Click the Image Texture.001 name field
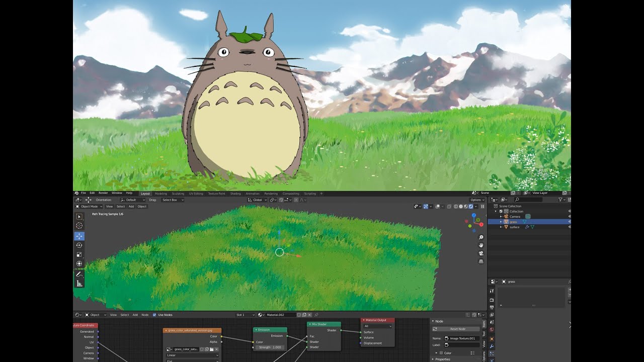Screen dimensions: 644x362 (x=462, y=338)
